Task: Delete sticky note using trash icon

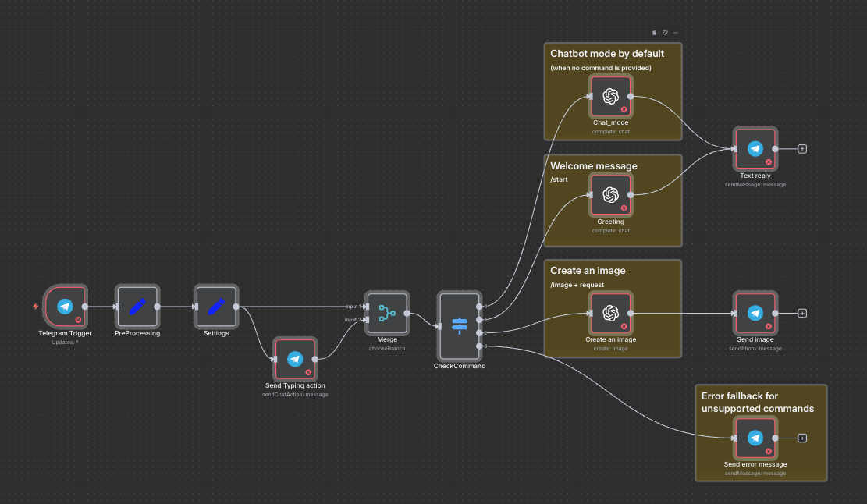Action: (x=655, y=33)
